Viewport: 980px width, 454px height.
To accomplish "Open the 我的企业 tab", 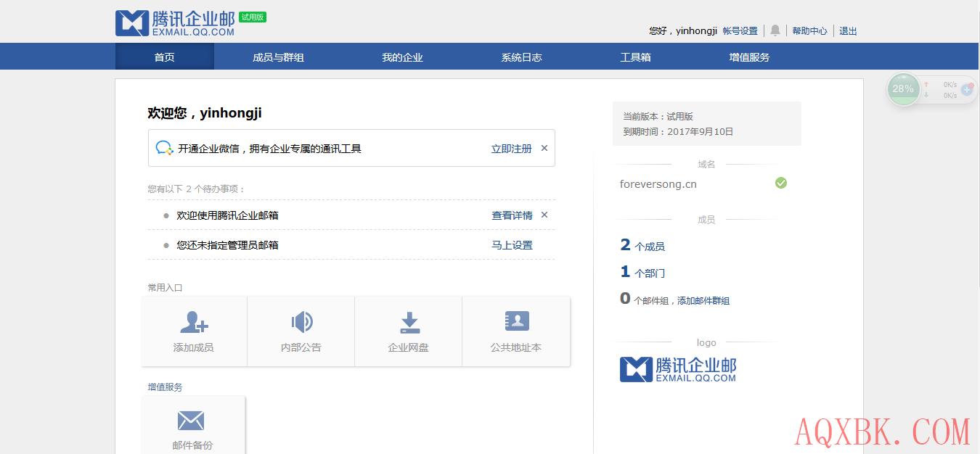I will point(402,57).
